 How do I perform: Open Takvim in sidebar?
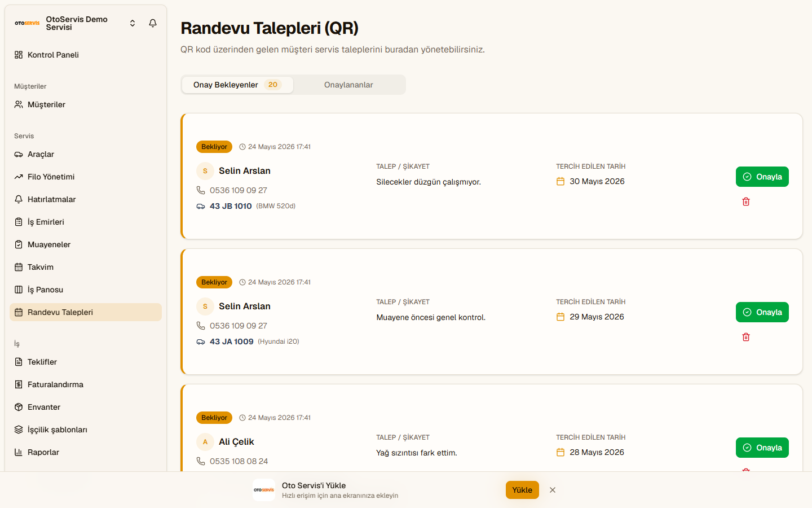coord(86,267)
